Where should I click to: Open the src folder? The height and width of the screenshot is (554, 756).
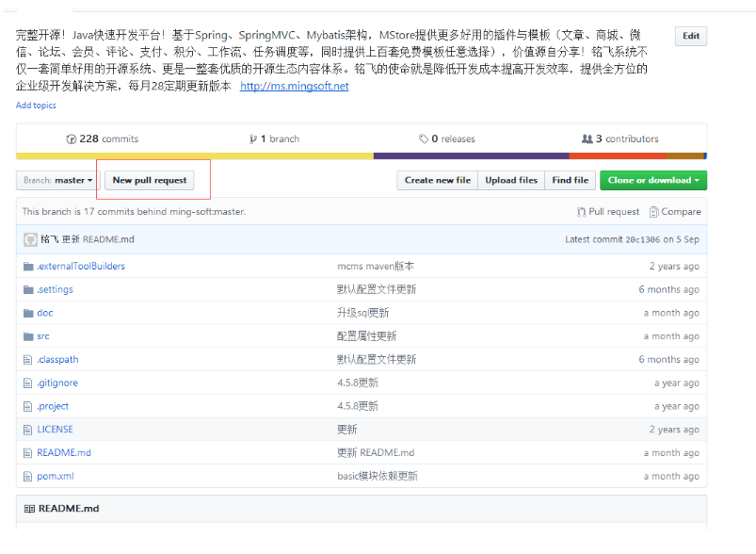click(x=43, y=336)
